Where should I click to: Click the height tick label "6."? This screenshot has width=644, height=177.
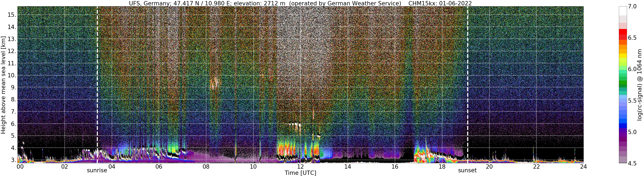point(13,124)
